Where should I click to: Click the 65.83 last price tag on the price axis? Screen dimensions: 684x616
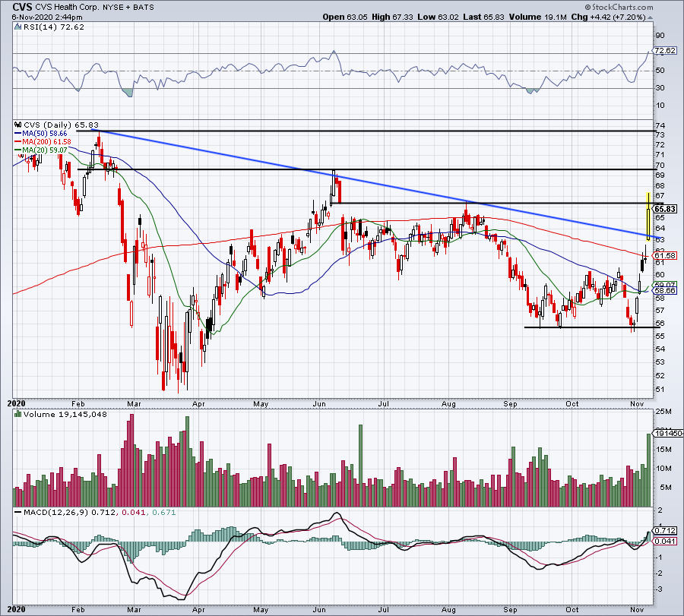666,209
